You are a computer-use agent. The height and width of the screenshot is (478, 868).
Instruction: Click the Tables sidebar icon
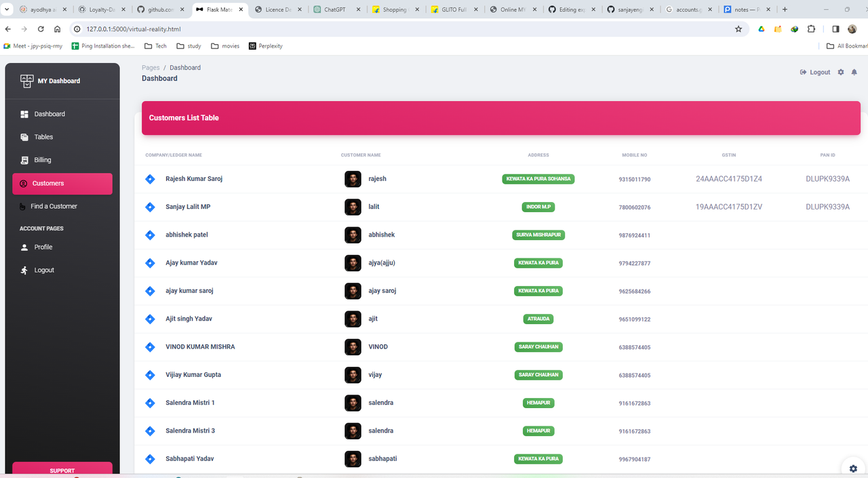point(24,137)
